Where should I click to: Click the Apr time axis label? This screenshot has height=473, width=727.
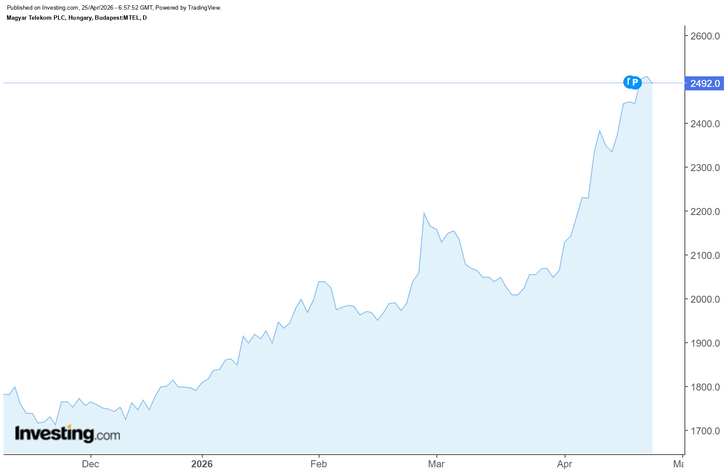tap(564, 464)
